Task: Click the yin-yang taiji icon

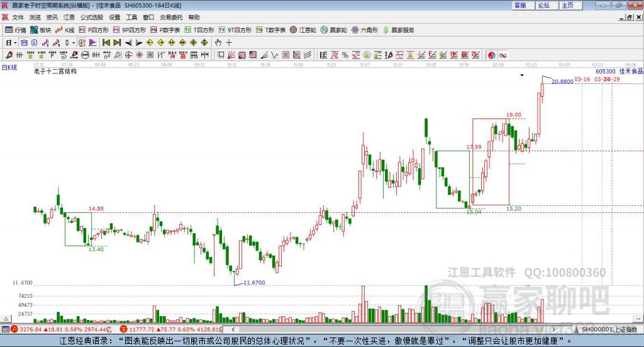Action: click(x=492, y=55)
